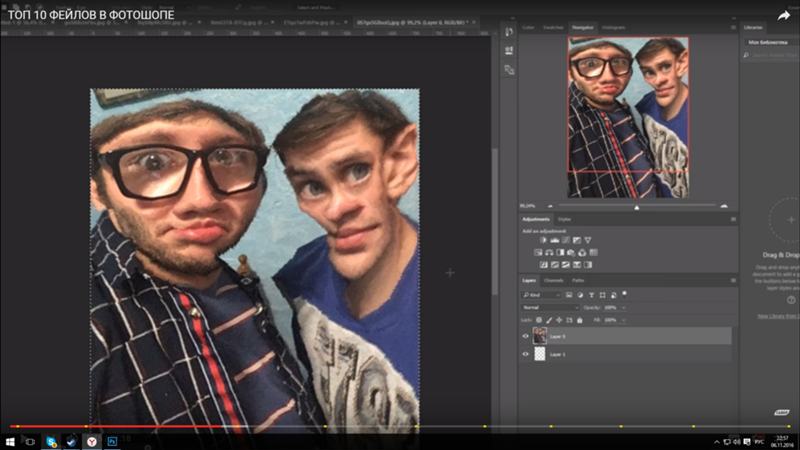Add an Exposure adjustment

577,240
